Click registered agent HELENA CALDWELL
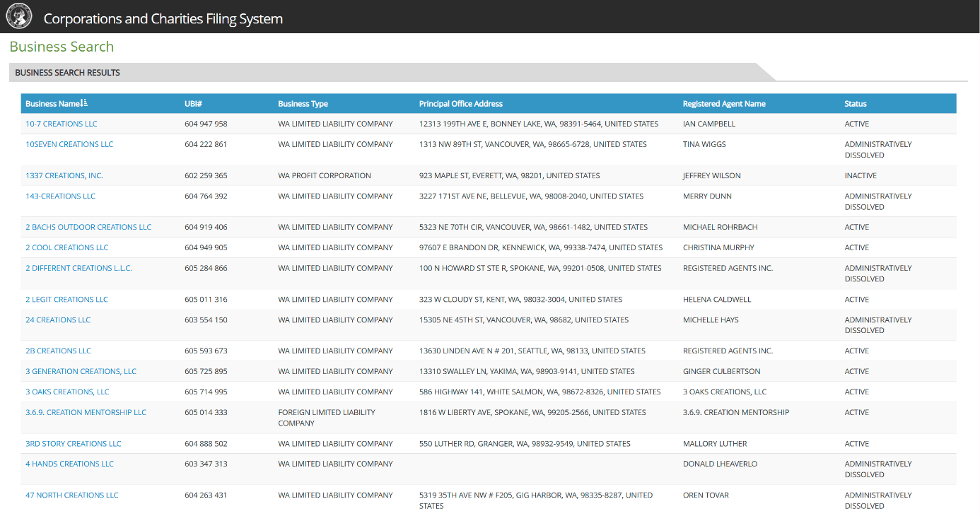 tap(717, 299)
